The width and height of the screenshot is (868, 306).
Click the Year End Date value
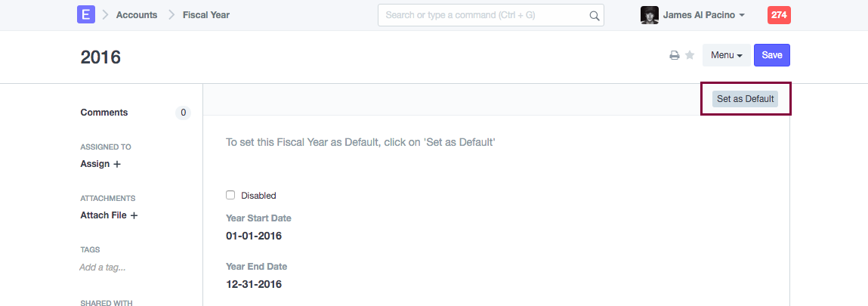tap(254, 284)
